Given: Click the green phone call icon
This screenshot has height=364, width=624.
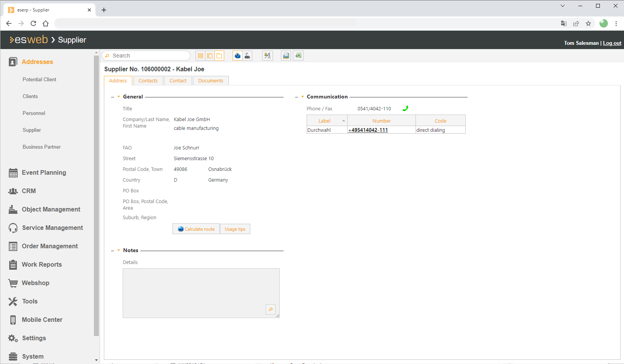Looking at the screenshot, I should click(405, 109).
